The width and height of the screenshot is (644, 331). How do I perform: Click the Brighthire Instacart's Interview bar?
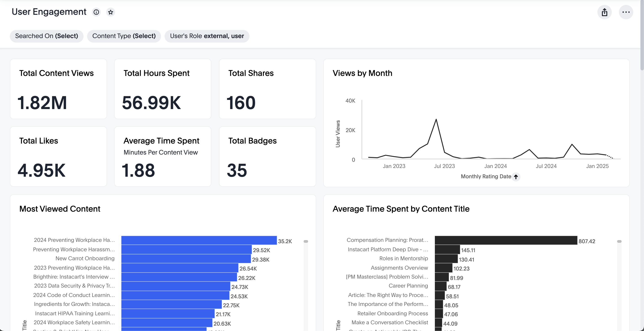tap(179, 277)
